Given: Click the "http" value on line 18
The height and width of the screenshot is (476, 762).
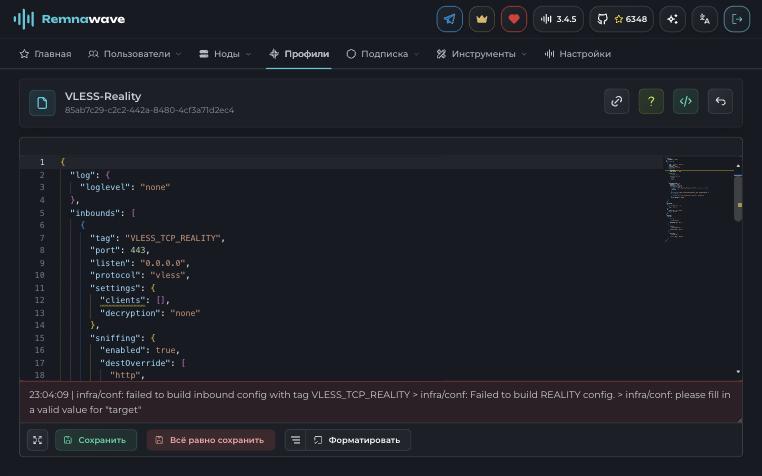Looking at the screenshot, I should click(x=125, y=375).
